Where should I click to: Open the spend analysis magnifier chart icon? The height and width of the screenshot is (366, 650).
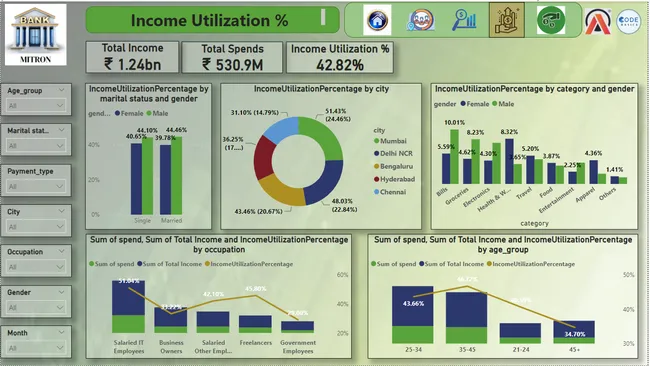[x=464, y=20]
